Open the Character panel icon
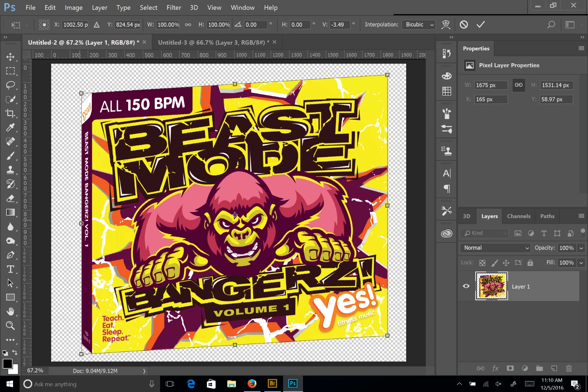The height and width of the screenshot is (392, 588). pyautogui.click(x=446, y=173)
